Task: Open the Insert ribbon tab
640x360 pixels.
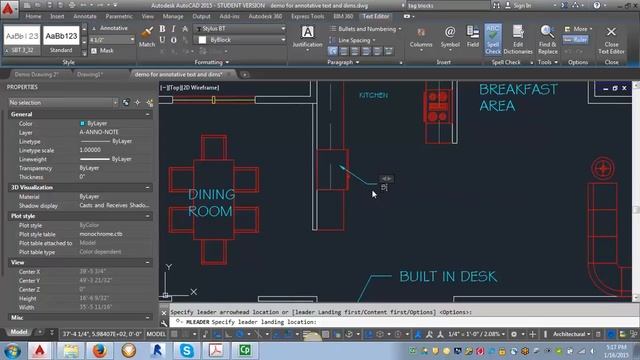Action: [x=57, y=16]
